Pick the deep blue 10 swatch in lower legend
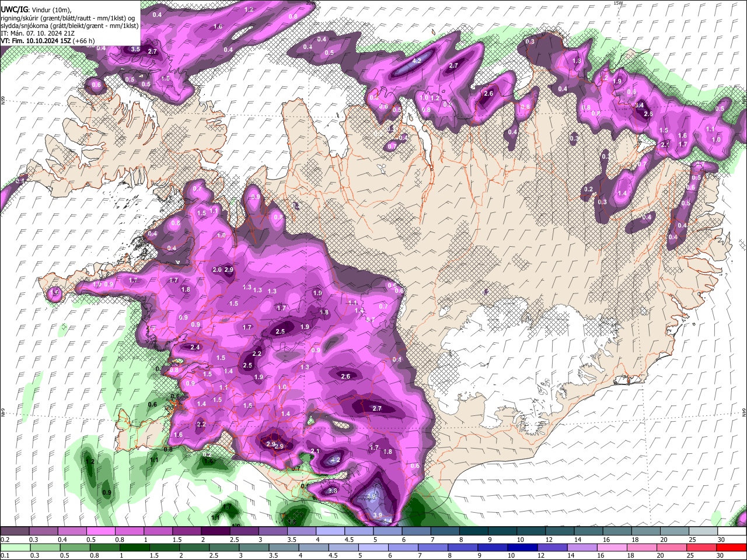Viewport: 747px width, 560px height. click(x=522, y=547)
